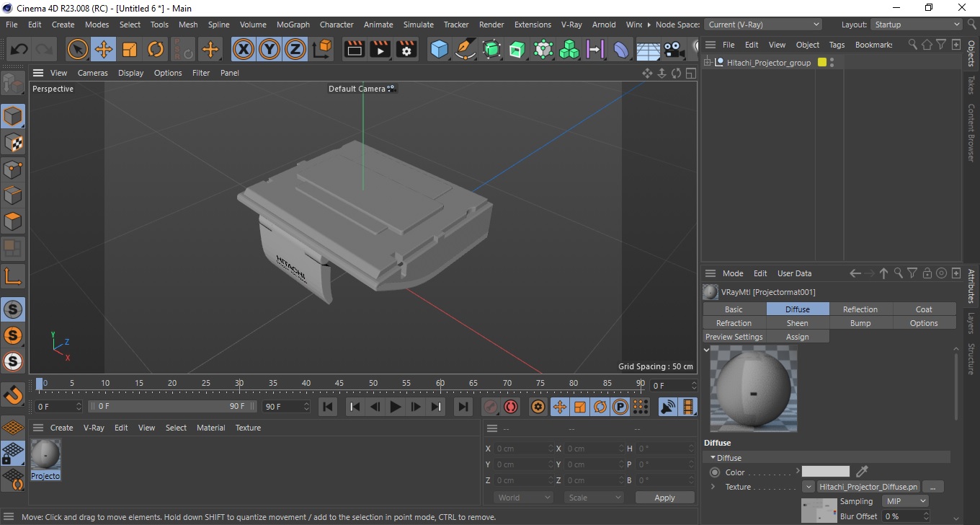The width and height of the screenshot is (980, 525).
Task: Toggle Enable Axis icon
Action: click(x=13, y=275)
